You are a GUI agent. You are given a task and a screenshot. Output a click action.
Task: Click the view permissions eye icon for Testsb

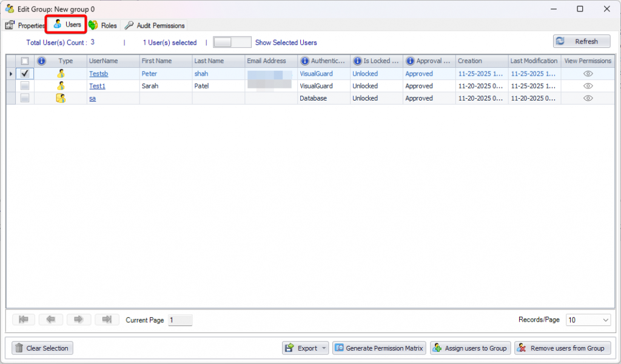[x=587, y=74]
